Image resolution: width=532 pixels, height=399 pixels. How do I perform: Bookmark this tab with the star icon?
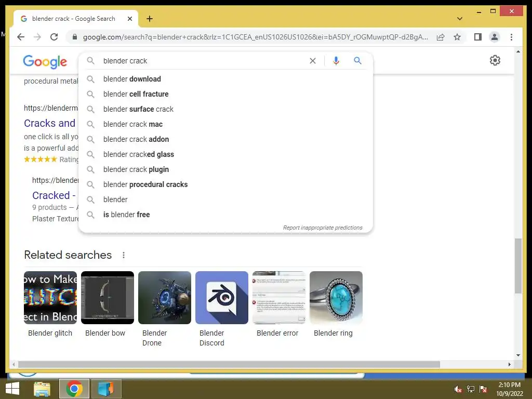point(457,37)
